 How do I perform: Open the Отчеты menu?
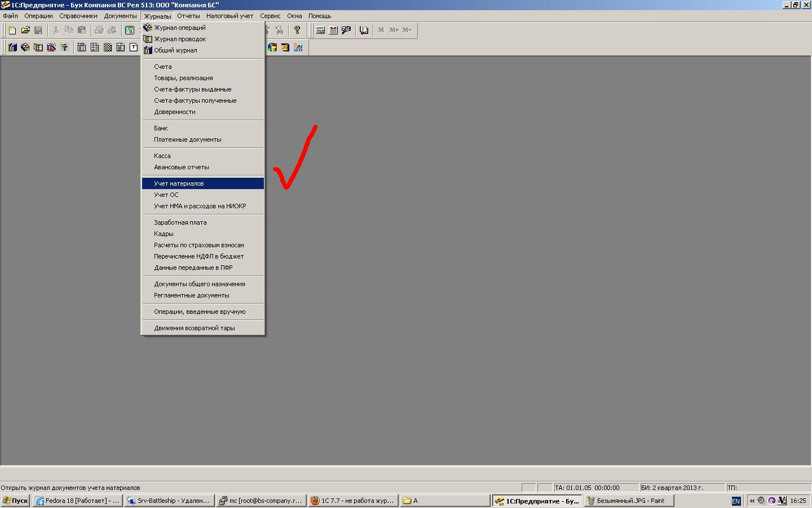tap(188, 16)
